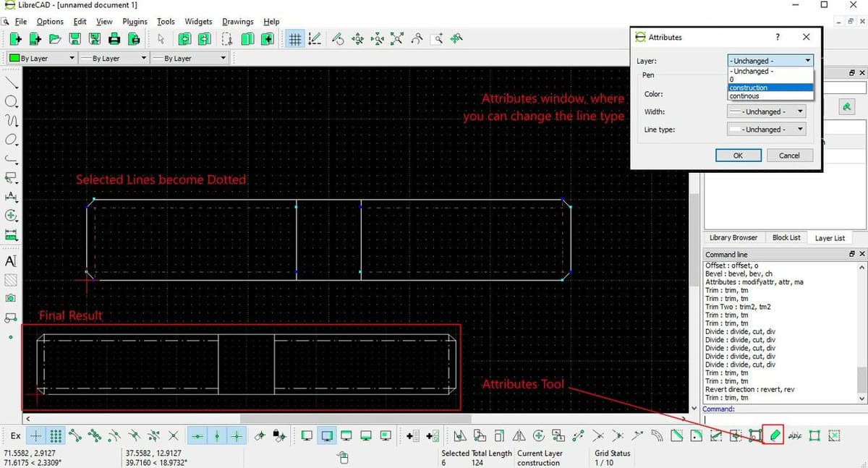This screenshot has height=468, width=868.
Task: Choose 'construction' in layer dropdown list
Action: pyautogui.click(x=770, y=88)
